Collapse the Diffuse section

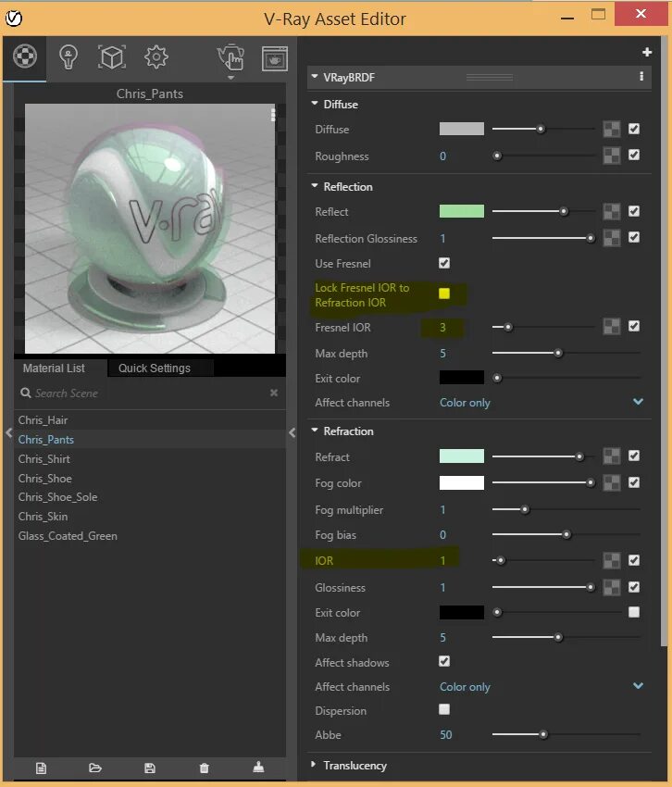[315, 104]
